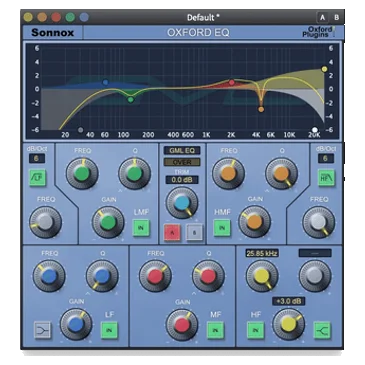Click the orange HMF FREQ knob

click(229, 173)
